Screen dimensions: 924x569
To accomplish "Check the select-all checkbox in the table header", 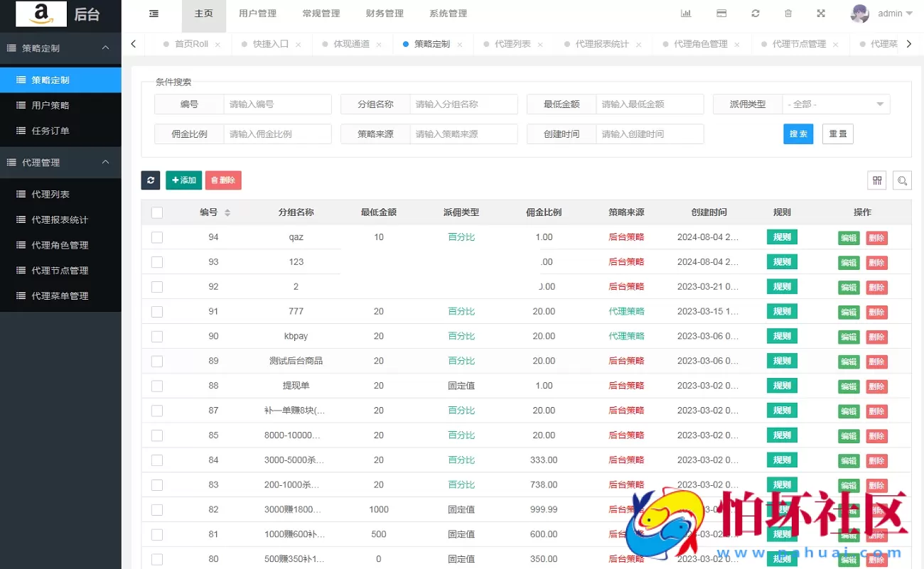I will click(x=157, y=212).
